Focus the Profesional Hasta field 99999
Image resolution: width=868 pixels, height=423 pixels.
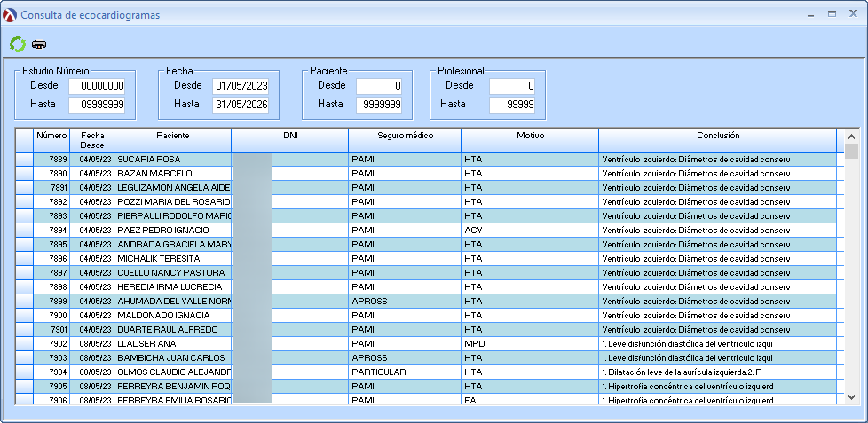point(512,105)
